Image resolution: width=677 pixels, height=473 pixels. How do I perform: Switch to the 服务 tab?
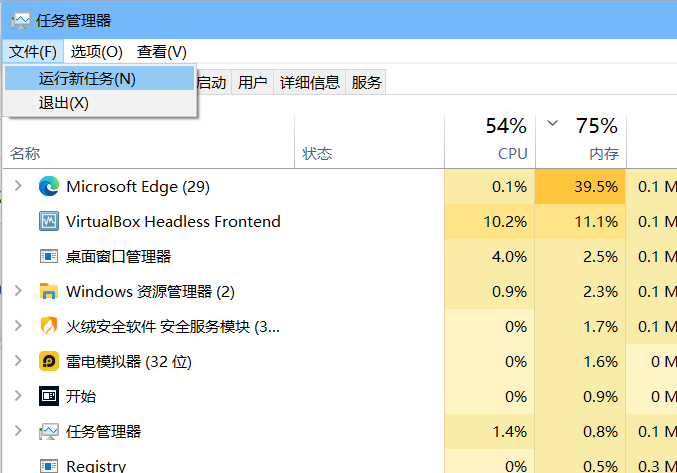pyautogui.click(x=367, y=82)
